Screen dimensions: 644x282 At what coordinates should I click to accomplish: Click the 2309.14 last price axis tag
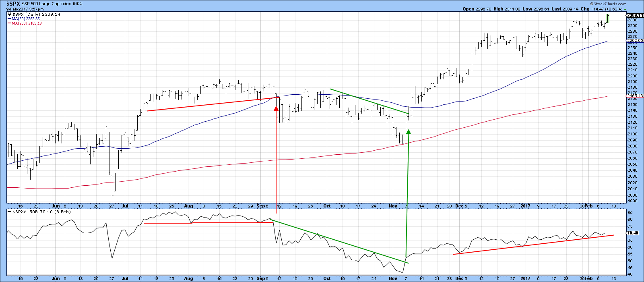[x=635, y=15]
